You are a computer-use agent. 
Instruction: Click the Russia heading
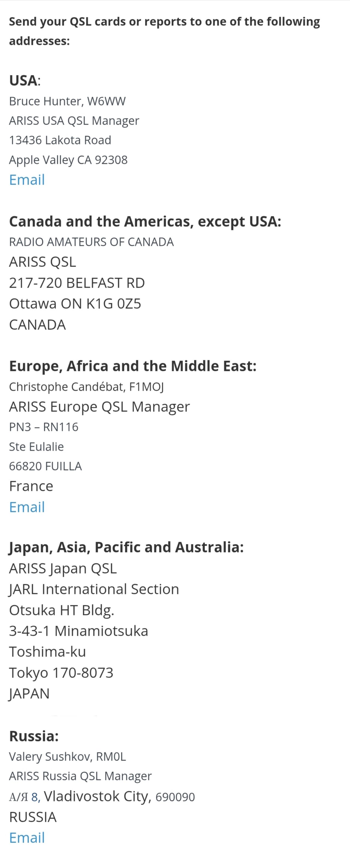pos(34,736)
